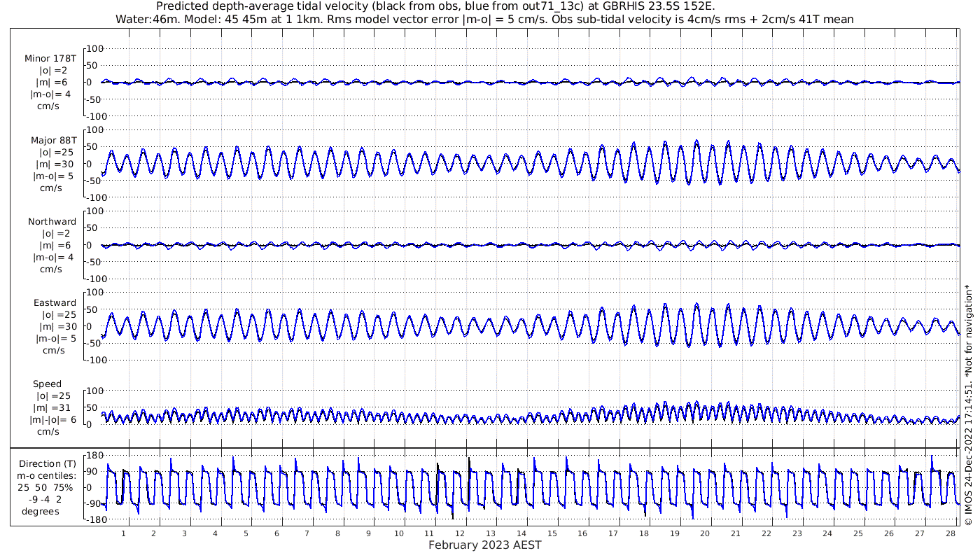
Task: Click day tick label '10' on the x-axis
Action: tap(399, 533)
